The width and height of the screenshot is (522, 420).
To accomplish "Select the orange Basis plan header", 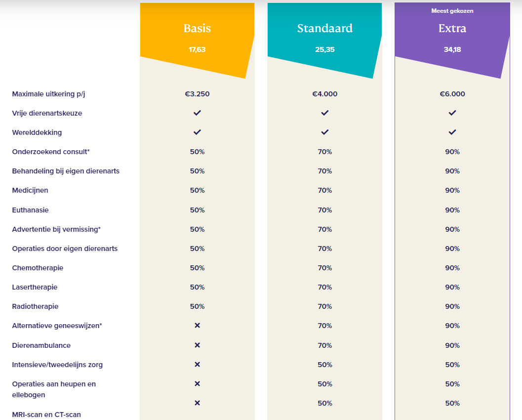I will click(x=197, y=28).
